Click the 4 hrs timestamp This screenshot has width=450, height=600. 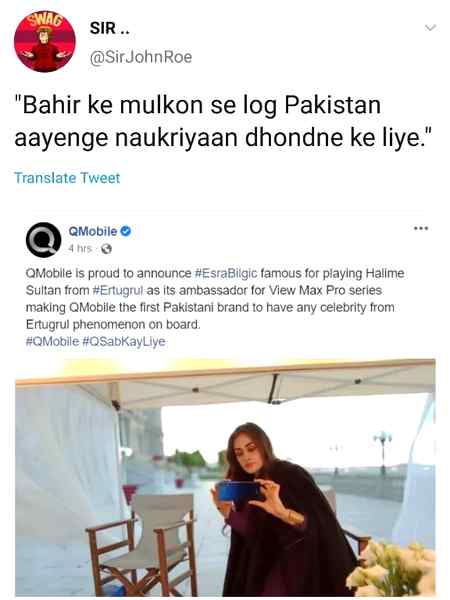pyautogui.click(x=80, y=249)
